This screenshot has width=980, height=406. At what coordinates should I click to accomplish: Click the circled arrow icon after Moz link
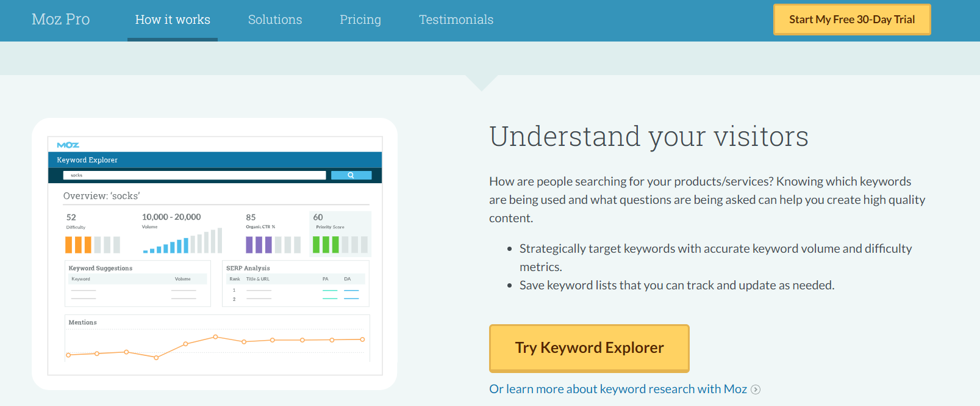756,390
